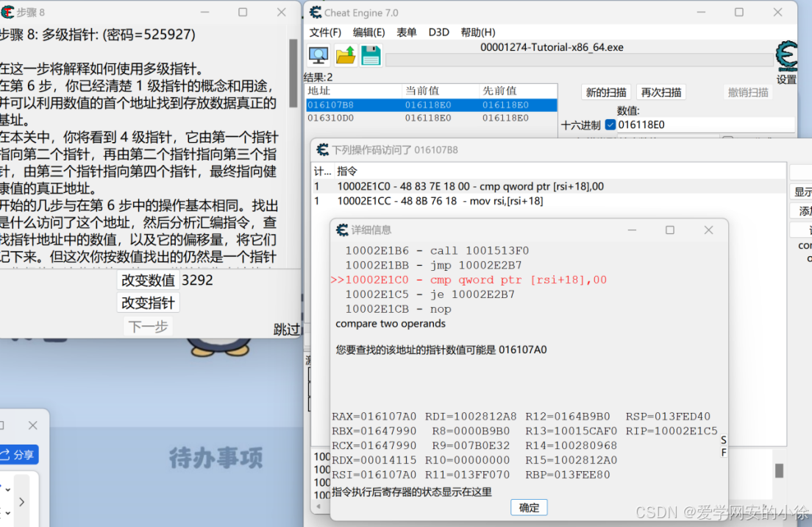Click the RIP=10002E1C5 register value
The width and height of the screenshot is (812, 527).
[672, 431]
